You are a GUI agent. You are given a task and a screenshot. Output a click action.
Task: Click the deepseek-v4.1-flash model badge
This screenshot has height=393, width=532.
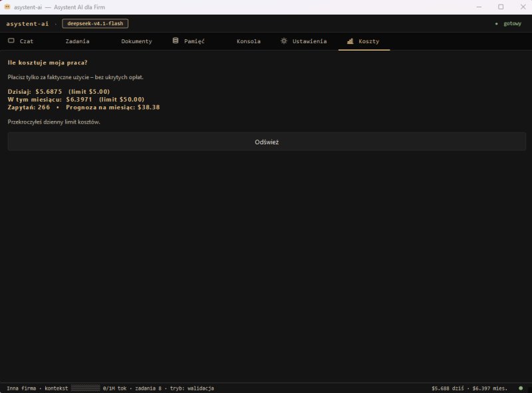click(x=95, y=23)
